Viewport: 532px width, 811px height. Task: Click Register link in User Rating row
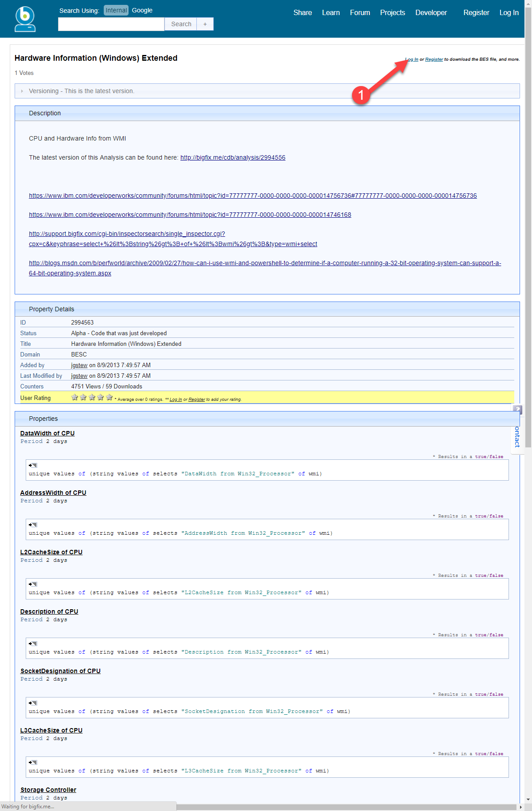coord(197,400)
